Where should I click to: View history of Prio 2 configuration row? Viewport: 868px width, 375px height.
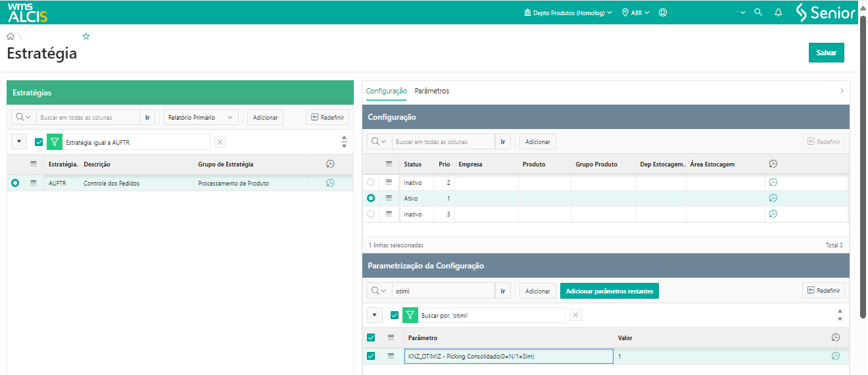[773, 182]
